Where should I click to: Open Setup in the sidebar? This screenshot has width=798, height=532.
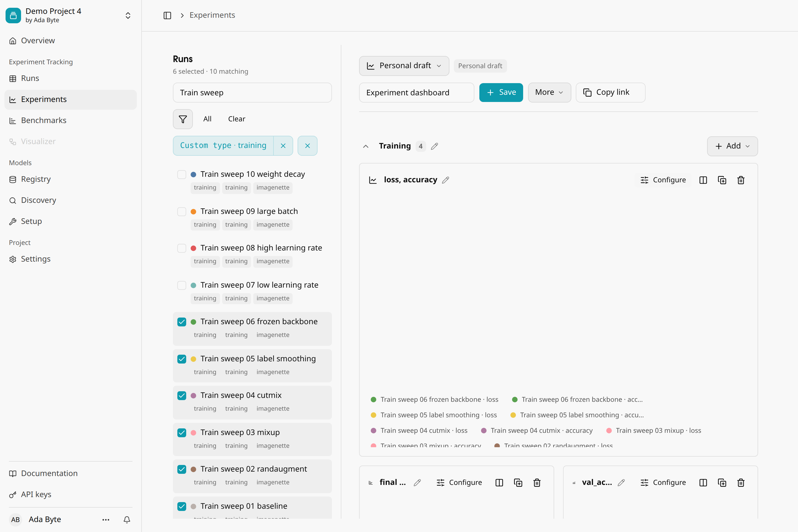(x=71, y=221)
